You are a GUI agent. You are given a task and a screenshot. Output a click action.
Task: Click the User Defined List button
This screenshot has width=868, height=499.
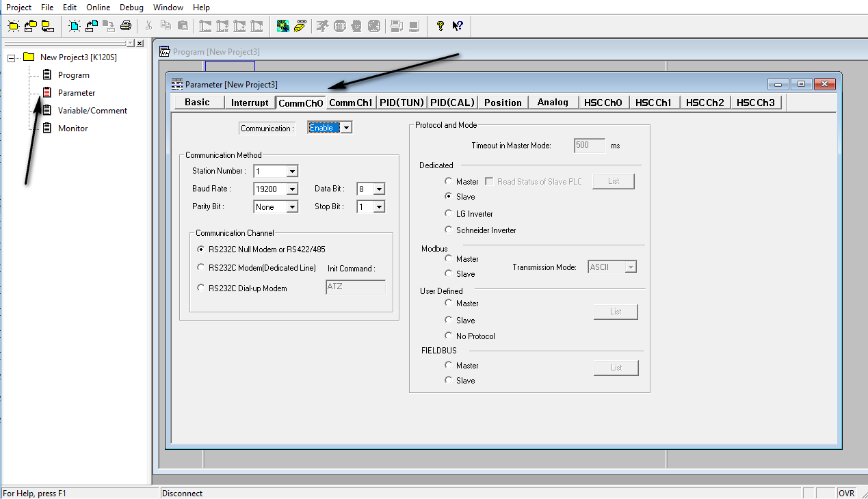[x=616, y=312]
